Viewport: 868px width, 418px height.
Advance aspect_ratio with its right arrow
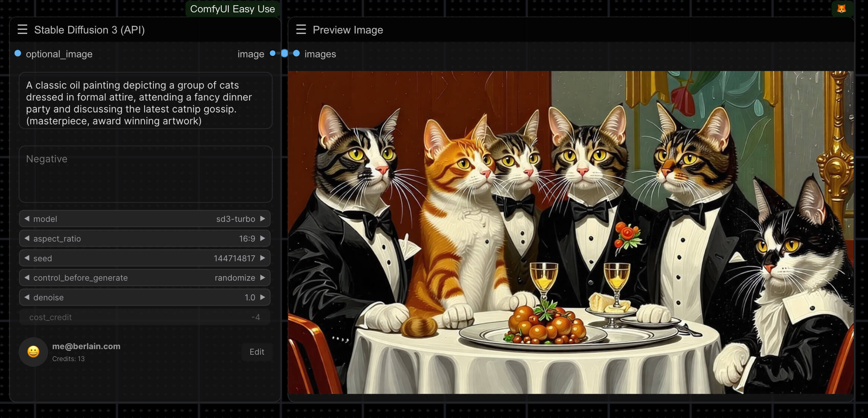click(263, 239)
